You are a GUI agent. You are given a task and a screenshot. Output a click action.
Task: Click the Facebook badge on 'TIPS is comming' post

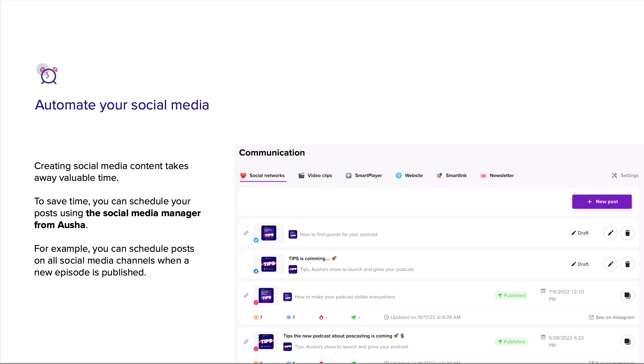coord(256,271)
